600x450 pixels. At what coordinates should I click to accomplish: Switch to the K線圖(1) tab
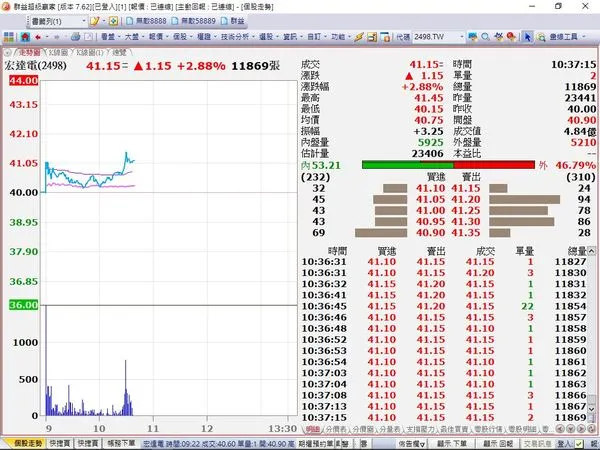pyautogui.click(x=90, y=52)
